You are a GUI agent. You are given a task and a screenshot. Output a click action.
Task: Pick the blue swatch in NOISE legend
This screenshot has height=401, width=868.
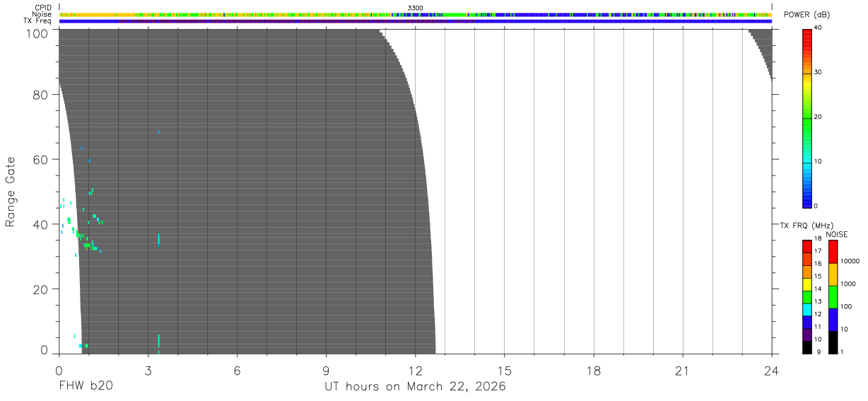point(833,320)
